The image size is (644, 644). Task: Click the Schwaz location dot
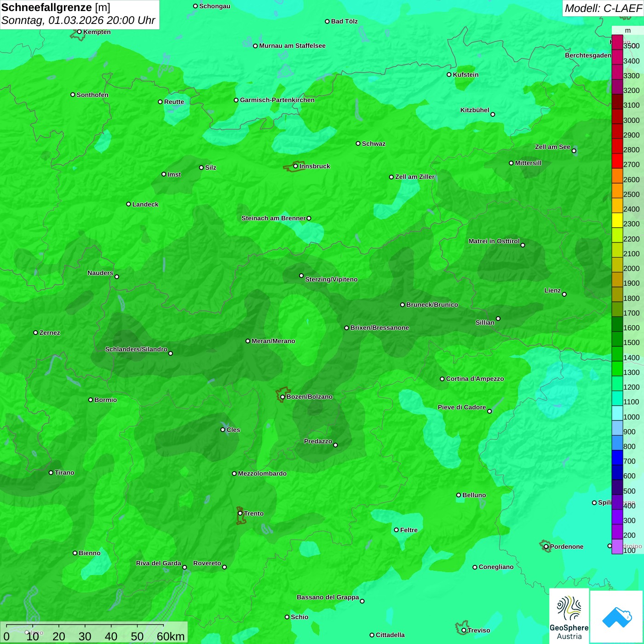358,144
